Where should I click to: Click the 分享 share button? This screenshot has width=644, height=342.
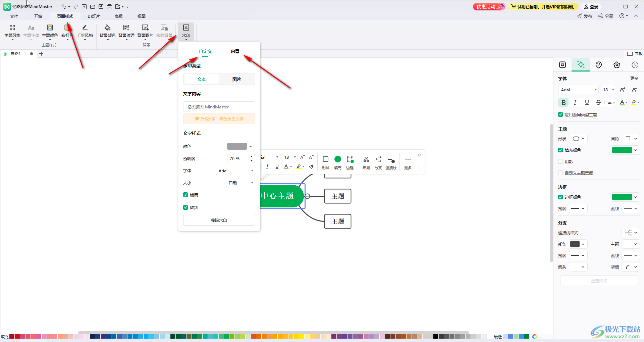[x=605, y=16]
